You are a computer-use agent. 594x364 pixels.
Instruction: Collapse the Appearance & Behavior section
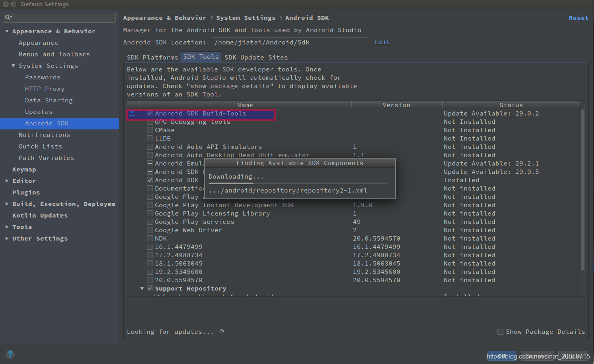pos(7,31)
